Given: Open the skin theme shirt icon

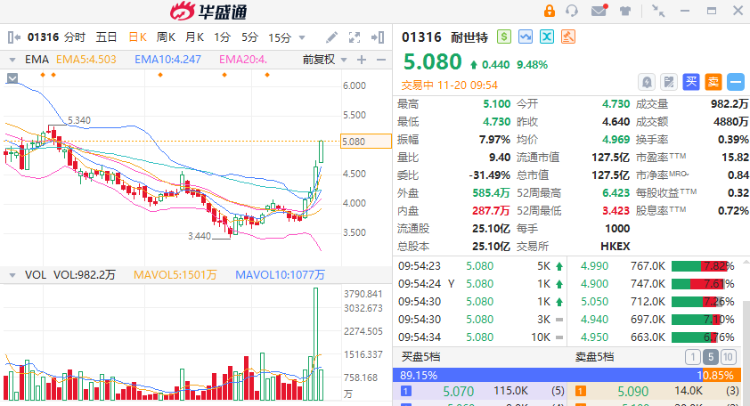Looking at the screenshot, I should click(x=625, y=11).
